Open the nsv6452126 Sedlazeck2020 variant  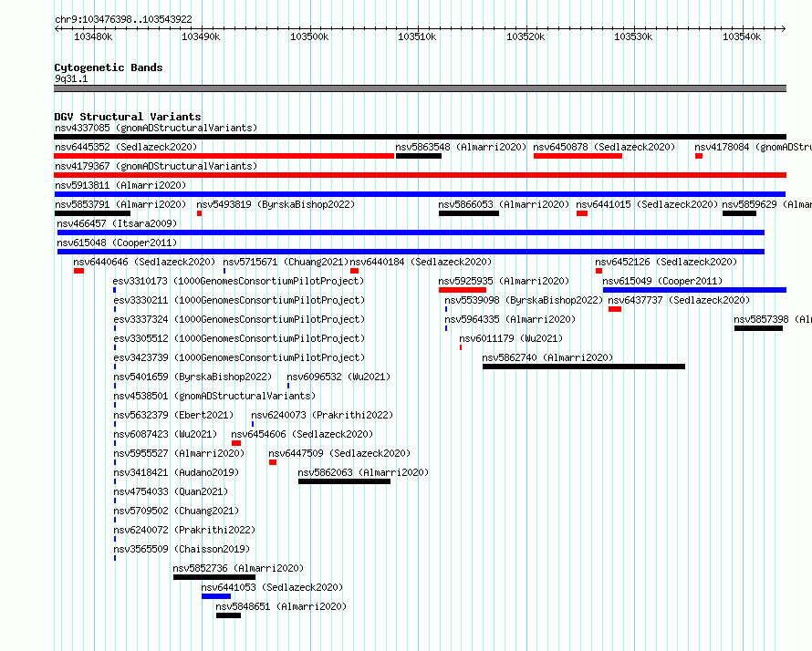(599, 271)
